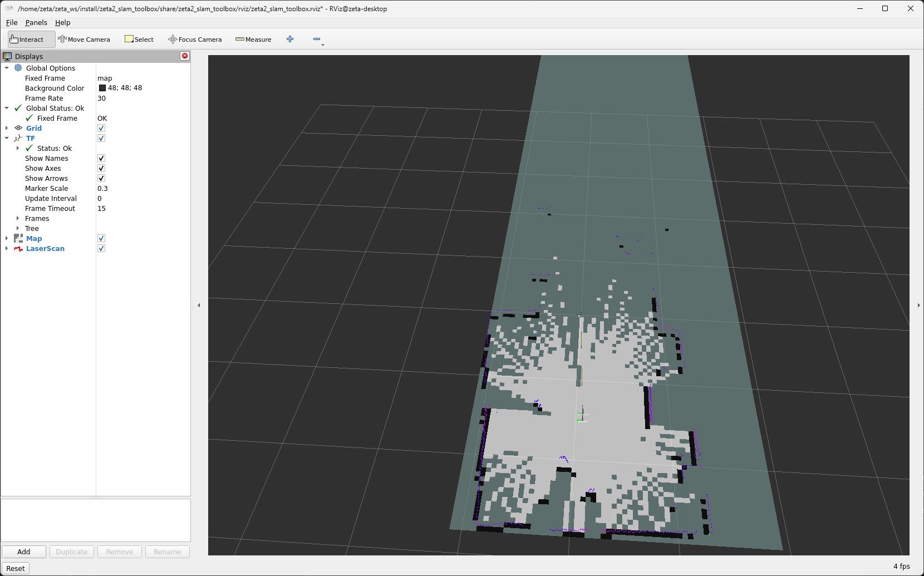Click the Displays panel monitor icon

click(x=7, y=56)
